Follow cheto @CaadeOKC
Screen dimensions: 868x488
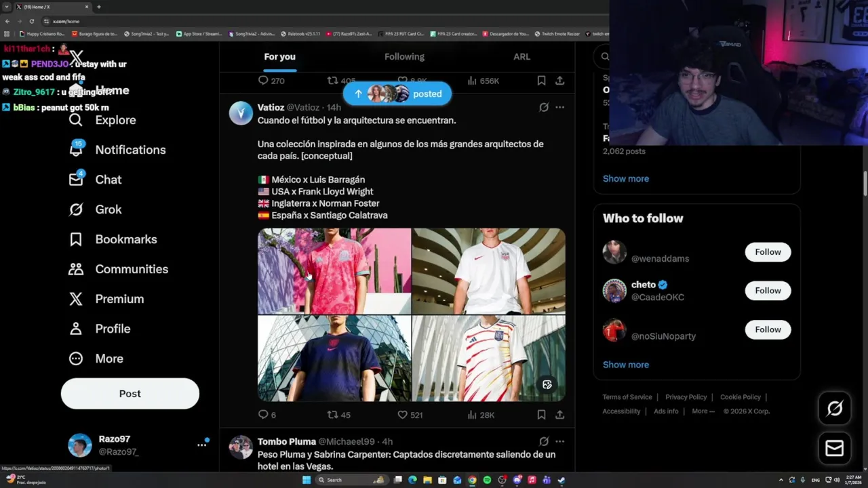(768, 291)
